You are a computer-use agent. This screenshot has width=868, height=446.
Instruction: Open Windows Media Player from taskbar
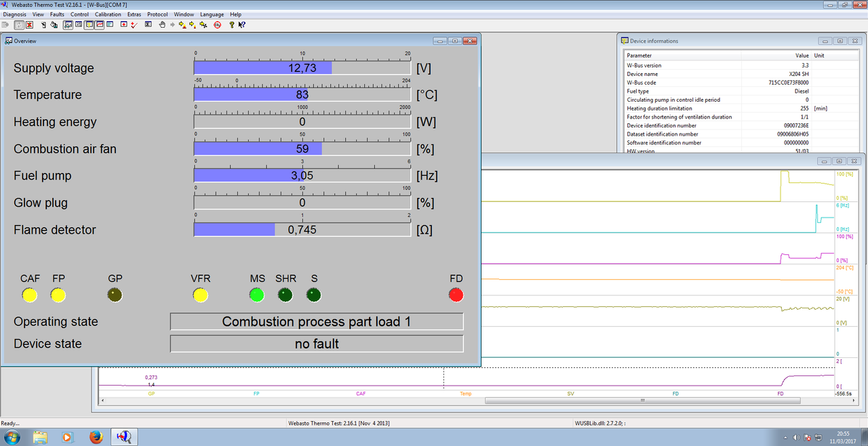coord(67,436)
